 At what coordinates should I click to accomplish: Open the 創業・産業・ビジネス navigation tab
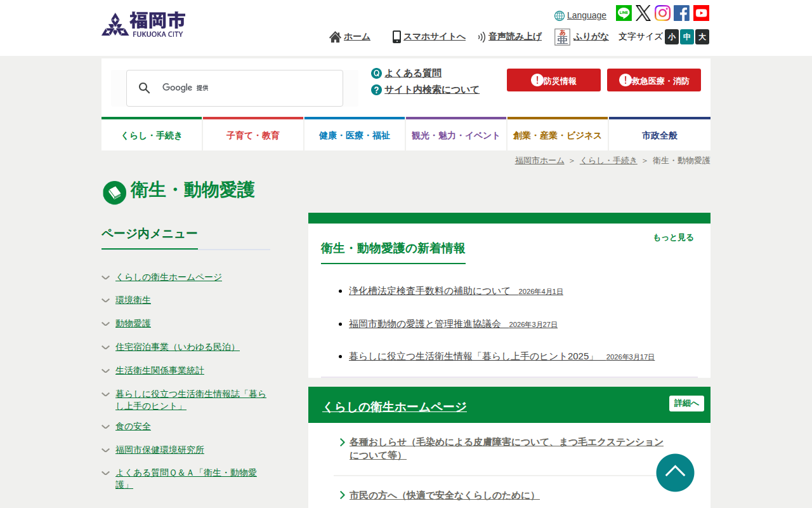pos(558,134)
